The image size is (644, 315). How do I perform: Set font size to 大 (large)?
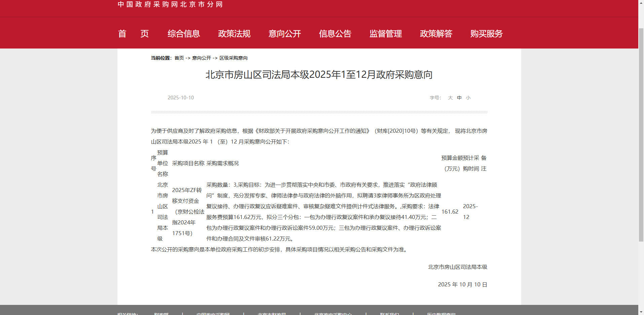pyautogui.click(x=450, y=98)
